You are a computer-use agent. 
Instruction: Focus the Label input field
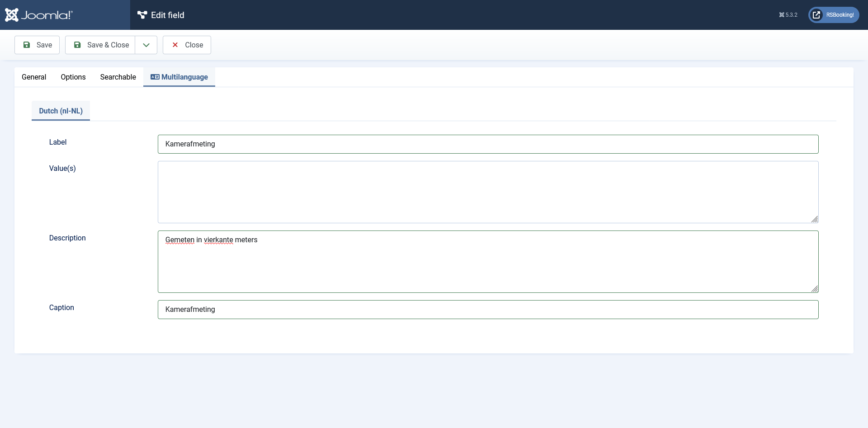click(x=488, y=144)
